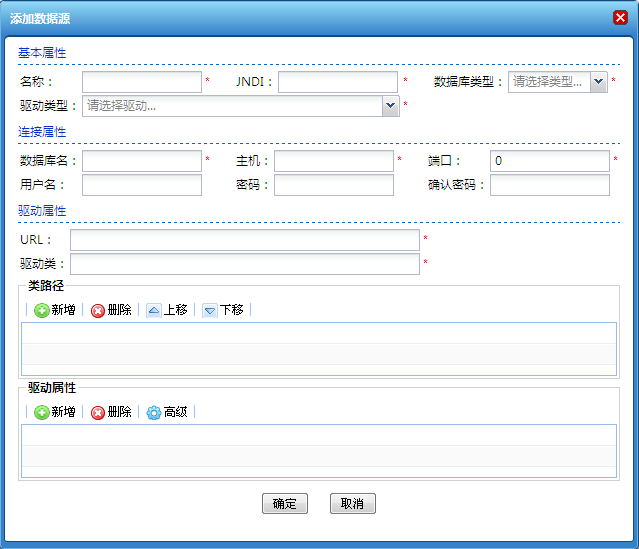Click 删除 in the 驱动属性 toolbar
This screenshot has width=639, height=549.
tap(111, 412)
